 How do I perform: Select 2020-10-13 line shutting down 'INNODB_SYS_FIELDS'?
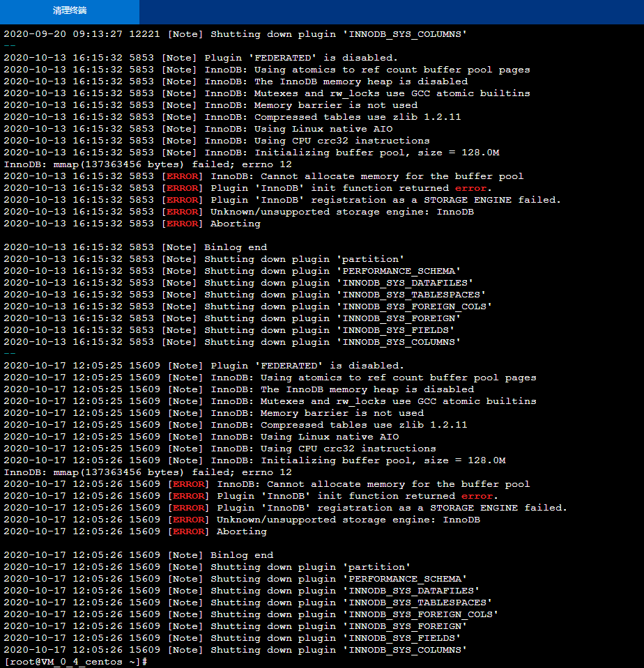(x=229, y=330)
